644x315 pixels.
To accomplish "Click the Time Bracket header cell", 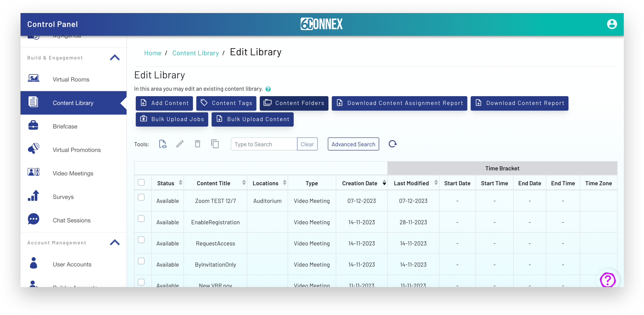I will (x=502, y=168).
